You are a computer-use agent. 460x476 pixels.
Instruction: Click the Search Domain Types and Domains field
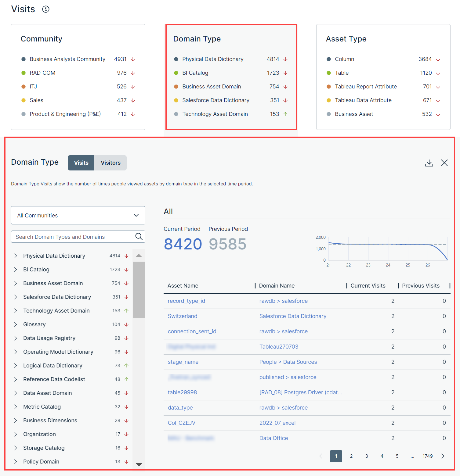73,237
